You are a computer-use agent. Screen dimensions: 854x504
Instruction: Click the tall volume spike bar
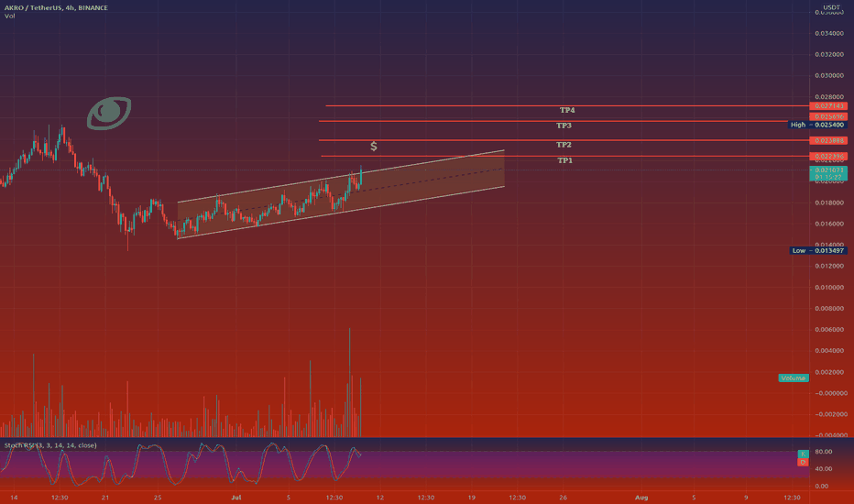pyautogui.click(x=349, y=381)
